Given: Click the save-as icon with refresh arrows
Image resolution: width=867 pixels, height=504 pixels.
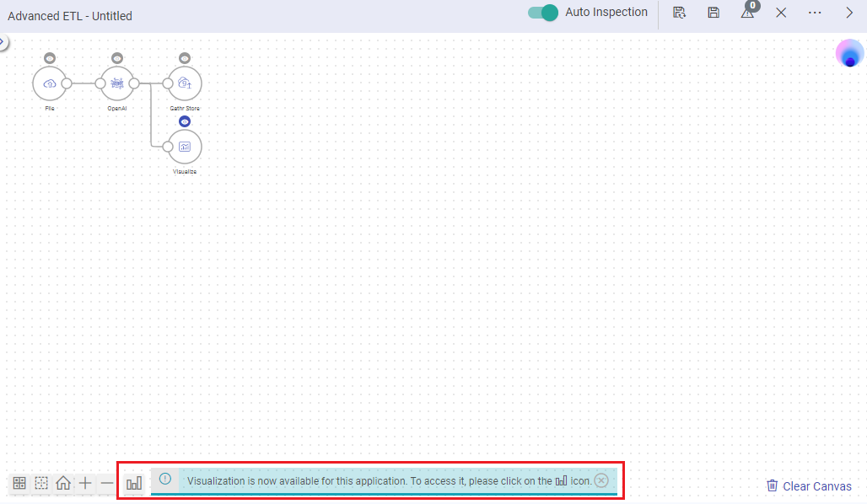Looking at the screenshot, I should (679, 13).
